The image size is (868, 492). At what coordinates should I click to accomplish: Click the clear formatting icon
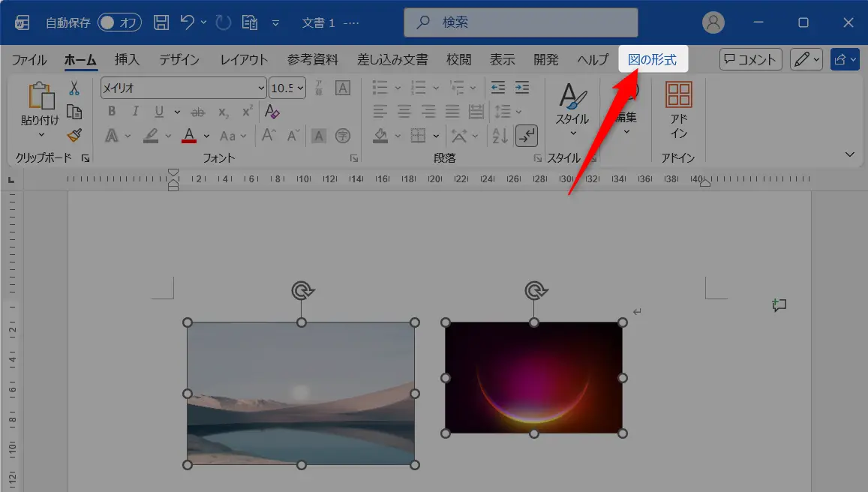pyautogui.click(x=272, y=111)
